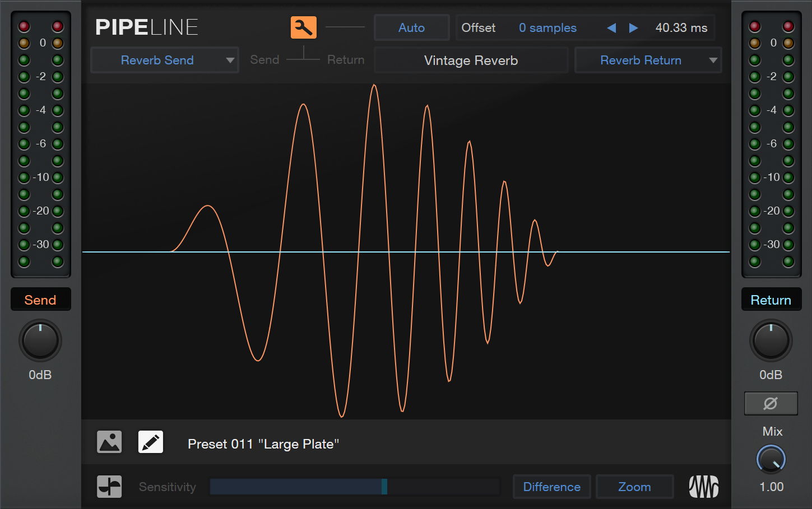812x509 pixels.
Task: Click the picture image icon
Action: click(109, 442)
